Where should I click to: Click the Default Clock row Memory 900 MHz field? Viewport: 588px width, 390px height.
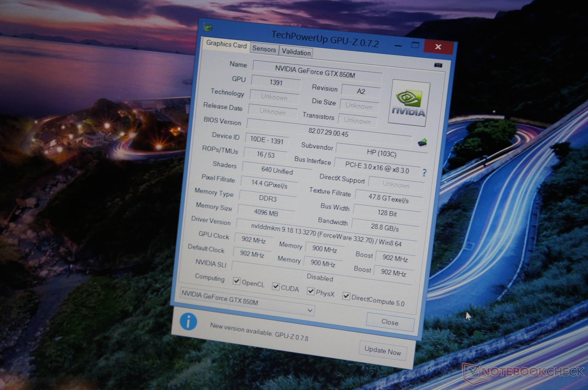pos(323,263)
